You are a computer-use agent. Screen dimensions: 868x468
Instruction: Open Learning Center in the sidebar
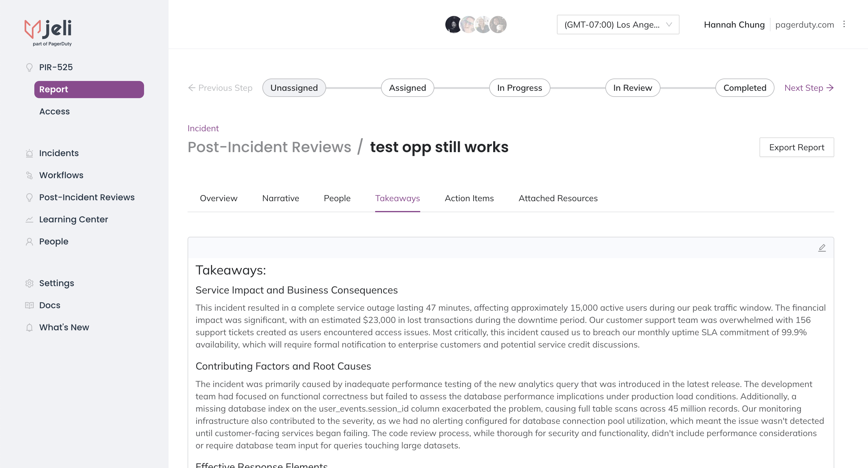pyautogui.click(x=74, y=220)
